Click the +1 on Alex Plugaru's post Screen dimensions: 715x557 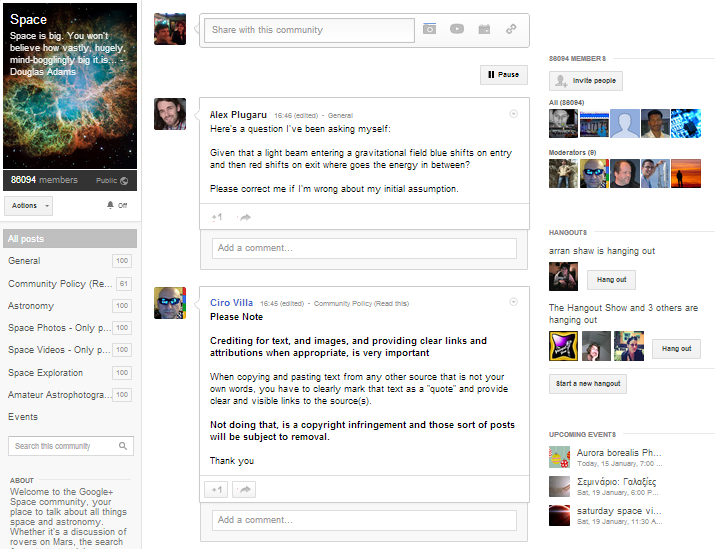(217, 217)
